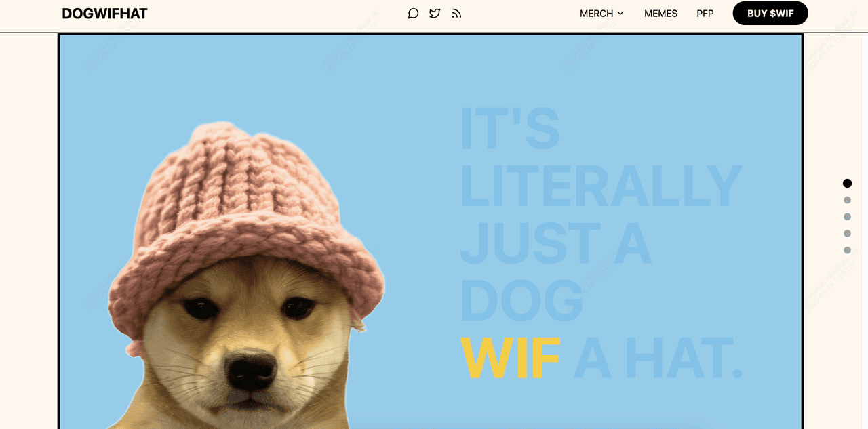Click the "A HAT." headline text

pos(658,358)
